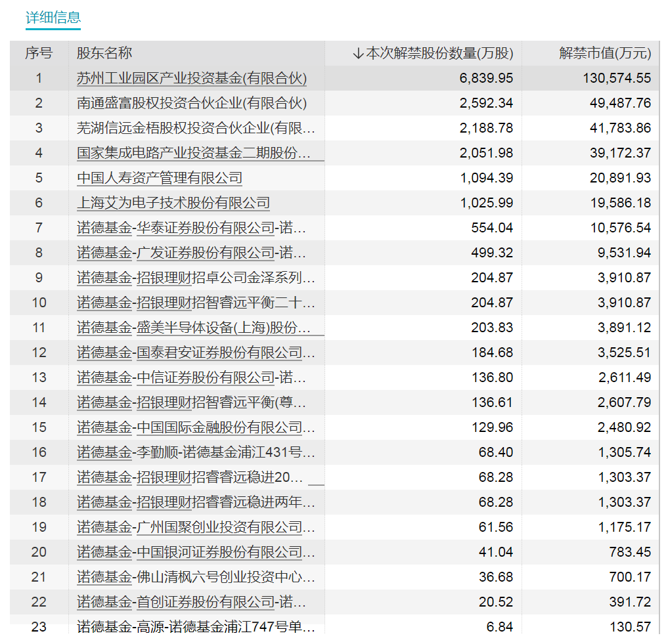This screenshot has width=668, height=644.
Task: Click market value cell 10,576.54
Action: (621, 228)
